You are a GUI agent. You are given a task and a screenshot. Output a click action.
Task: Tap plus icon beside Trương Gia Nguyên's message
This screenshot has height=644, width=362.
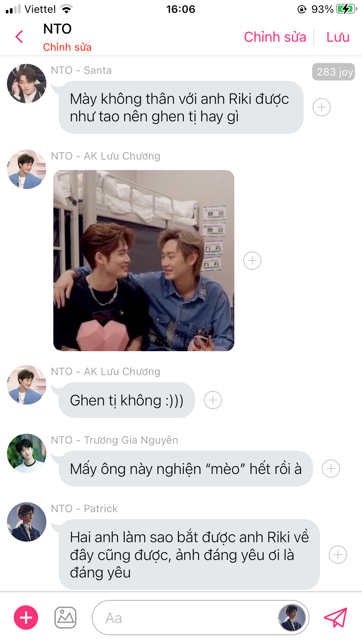pyautogui.click(x=331, y=469)
